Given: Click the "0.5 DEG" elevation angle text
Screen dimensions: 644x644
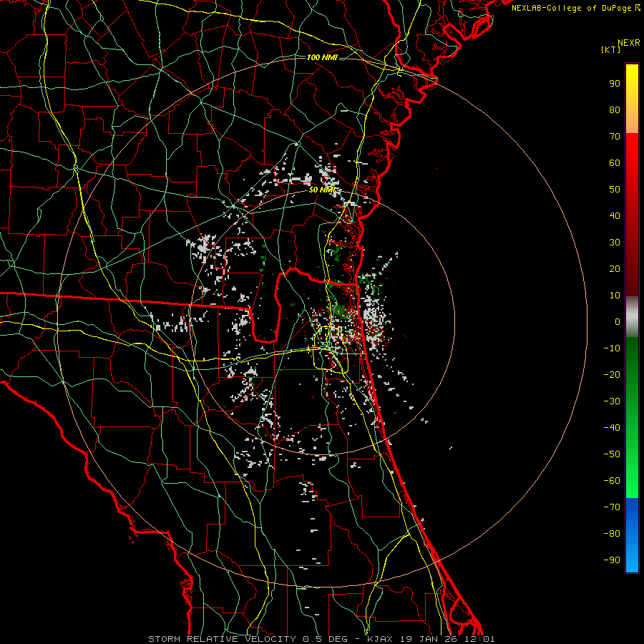Looking at the screenshot, I should click(326, 639).
